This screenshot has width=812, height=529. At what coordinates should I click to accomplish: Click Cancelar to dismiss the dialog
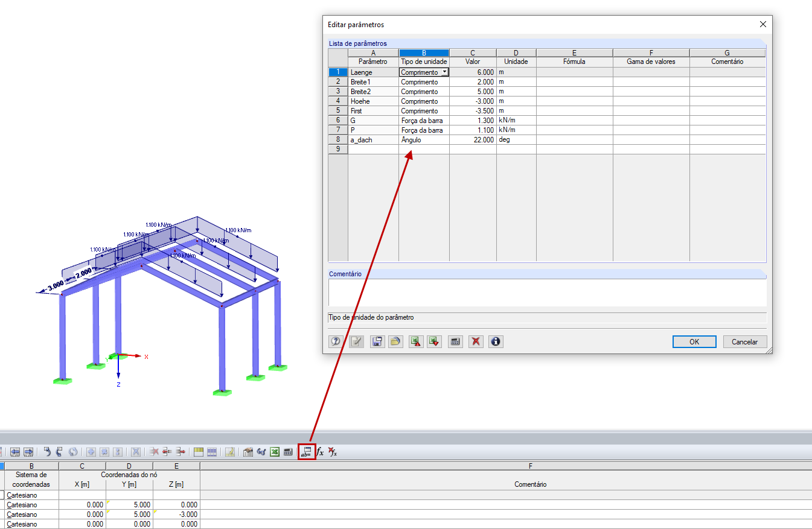tap(745, 341)
